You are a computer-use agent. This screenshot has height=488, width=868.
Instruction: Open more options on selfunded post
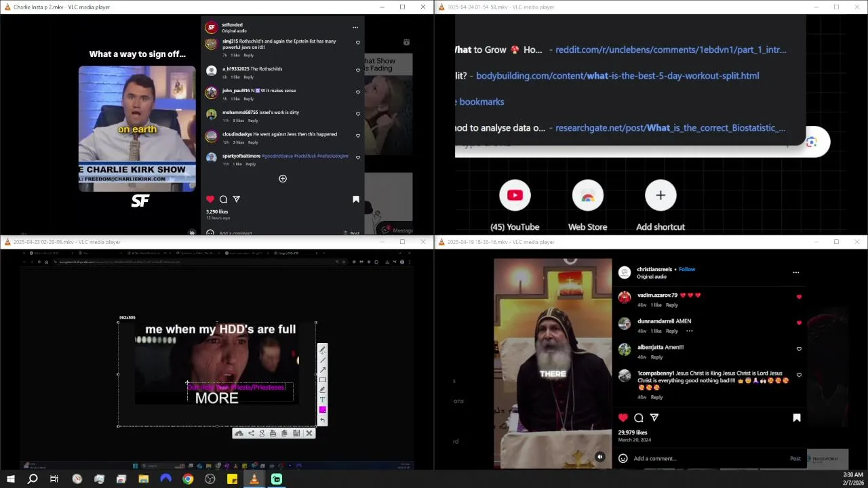point(355,28)
